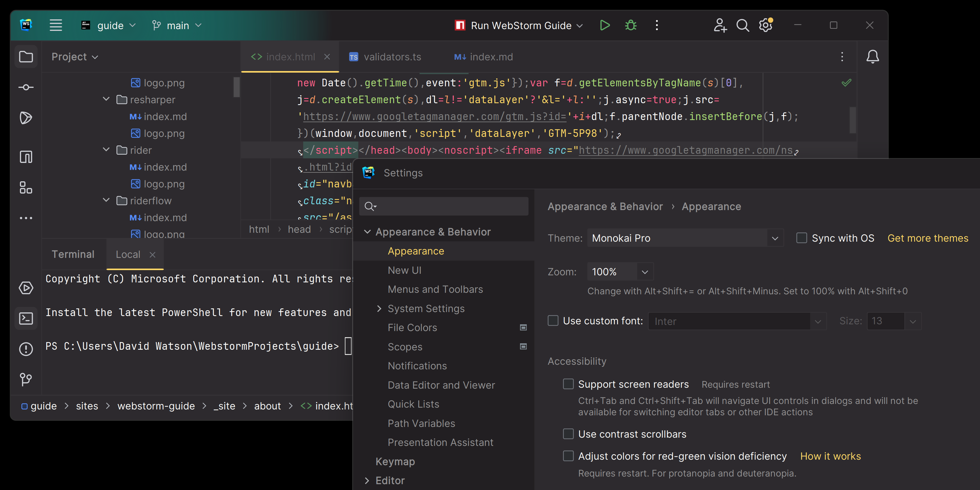Open the bug/debug tool icon

(631, 25)
